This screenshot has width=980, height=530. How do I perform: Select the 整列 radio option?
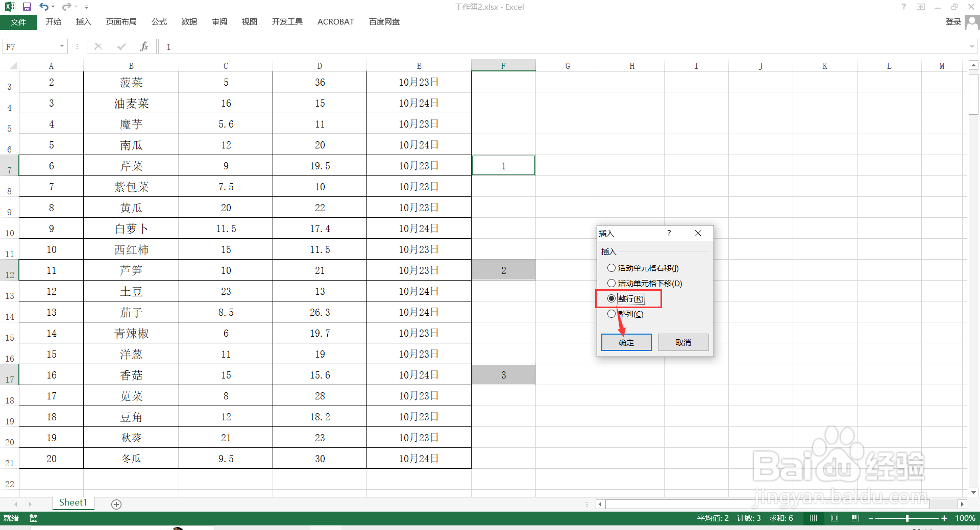625,314
